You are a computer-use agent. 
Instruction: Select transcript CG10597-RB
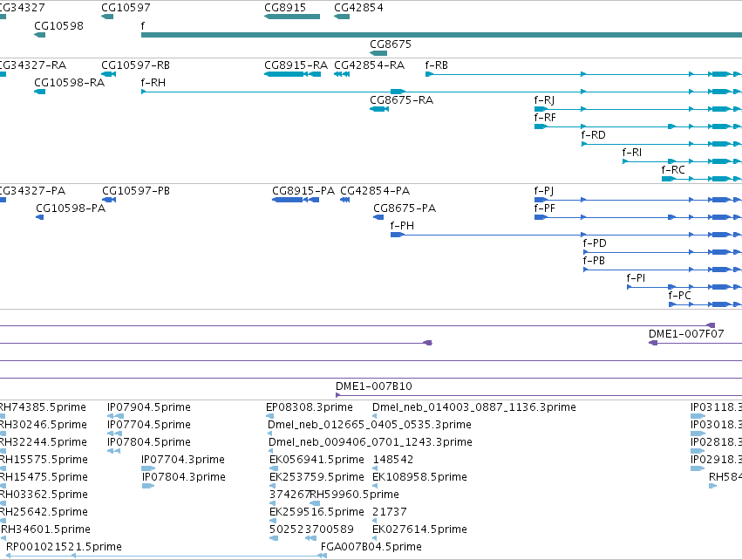pos(135,65)
